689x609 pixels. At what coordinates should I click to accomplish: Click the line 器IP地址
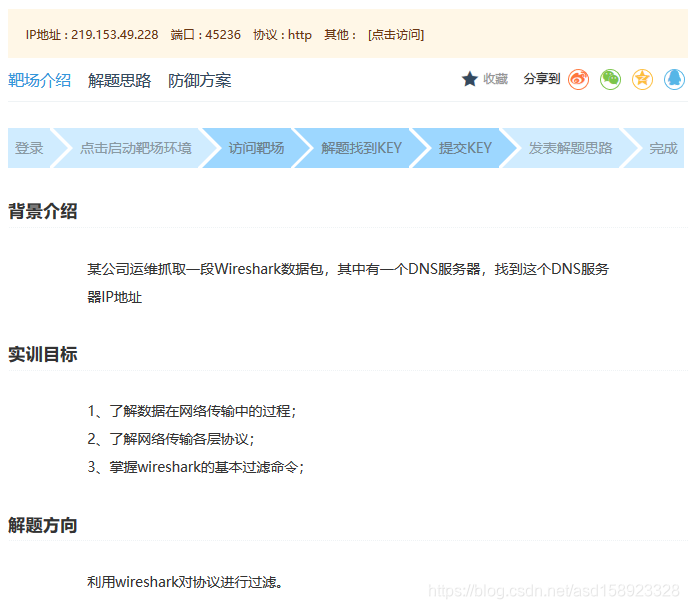point(114,297)
